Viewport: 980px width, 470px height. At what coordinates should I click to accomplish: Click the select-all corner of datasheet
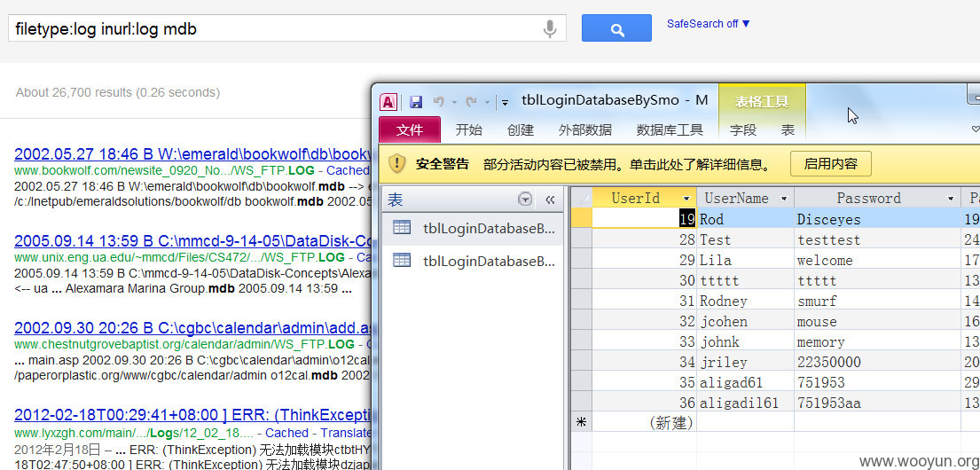(x=581, y=198)
